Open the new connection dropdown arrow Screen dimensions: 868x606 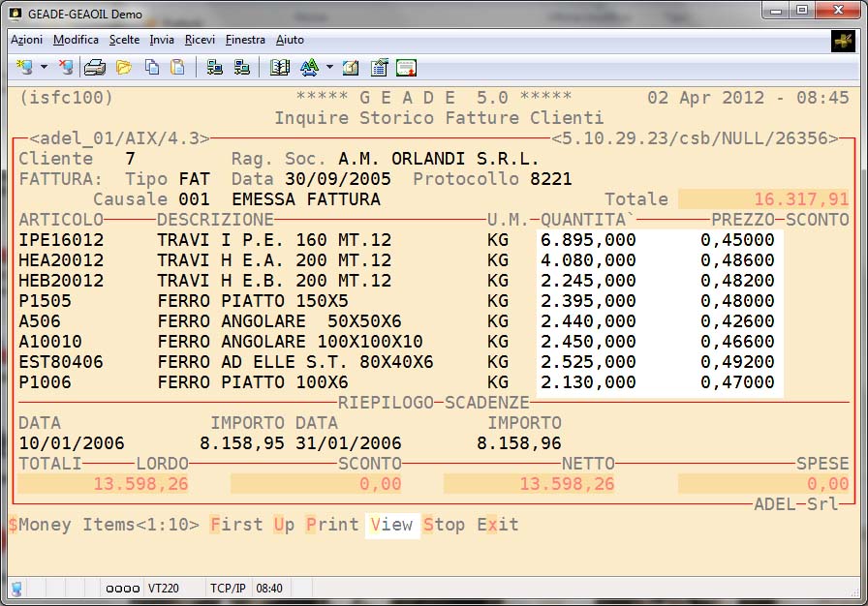[44, 68]
